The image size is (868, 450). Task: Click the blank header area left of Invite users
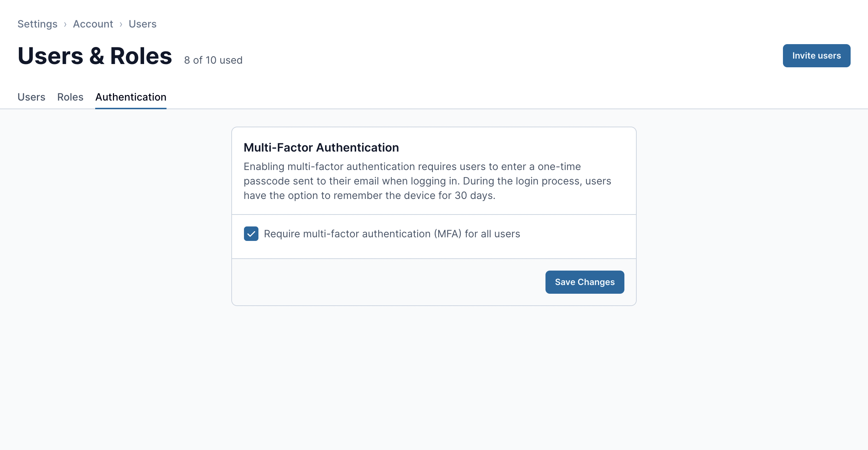point(507,56)
